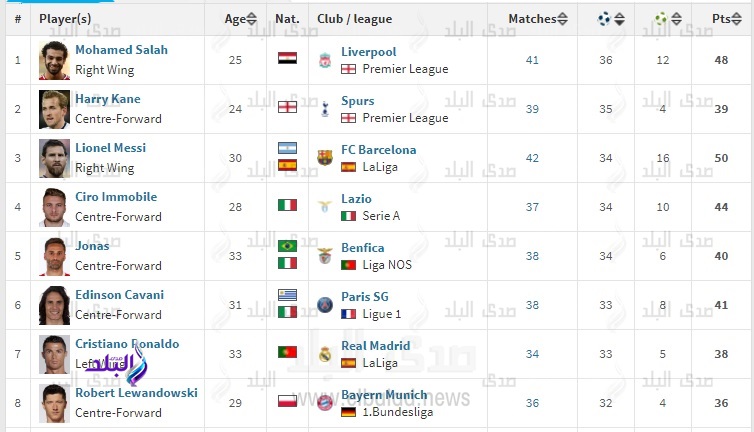Sort by Pts column arrows
Viewport: 754px width, 432px height.
point(736,19)
